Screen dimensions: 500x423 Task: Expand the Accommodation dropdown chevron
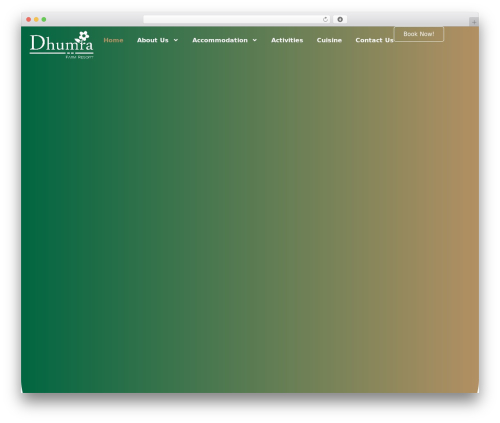(255, 40)
